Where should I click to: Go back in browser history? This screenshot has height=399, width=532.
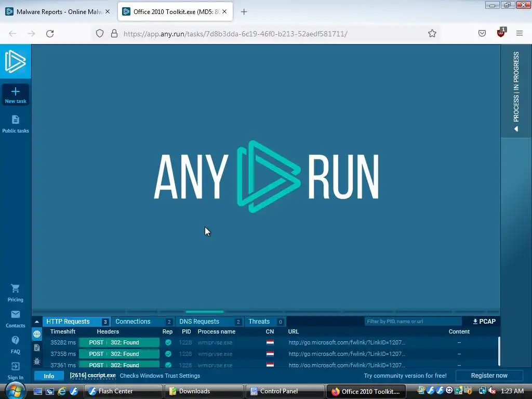(12, 34)
